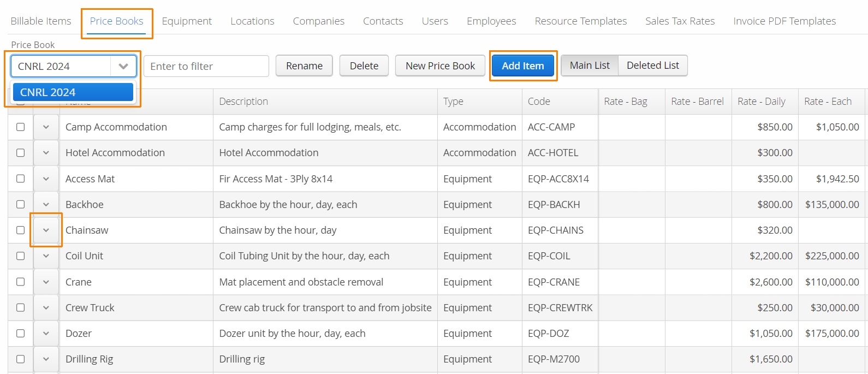Create a New Price Book

click(440, 66)
